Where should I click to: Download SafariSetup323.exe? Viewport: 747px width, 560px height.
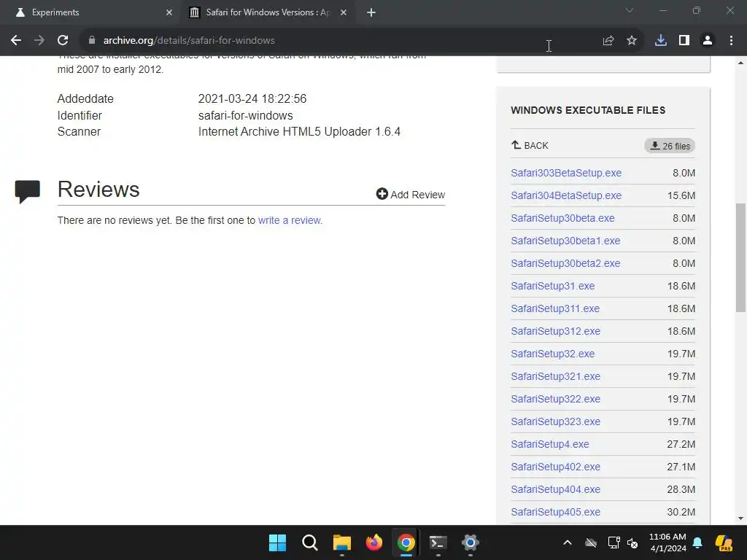555,422
